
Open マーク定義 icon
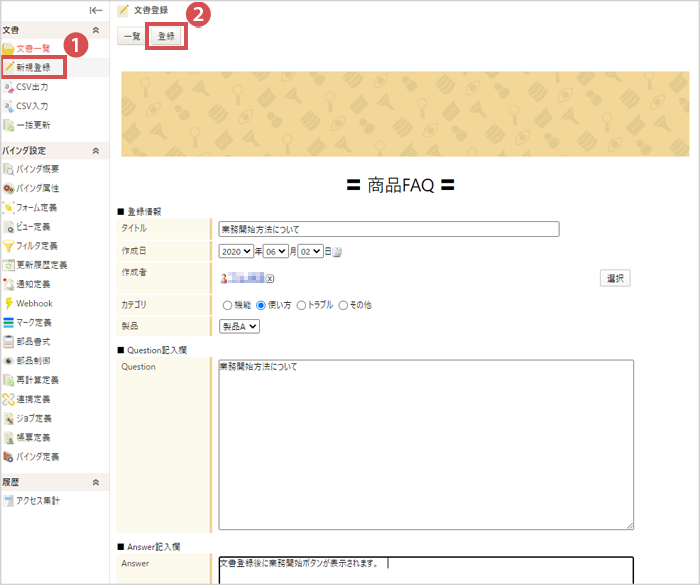click(x=8, y=322)
